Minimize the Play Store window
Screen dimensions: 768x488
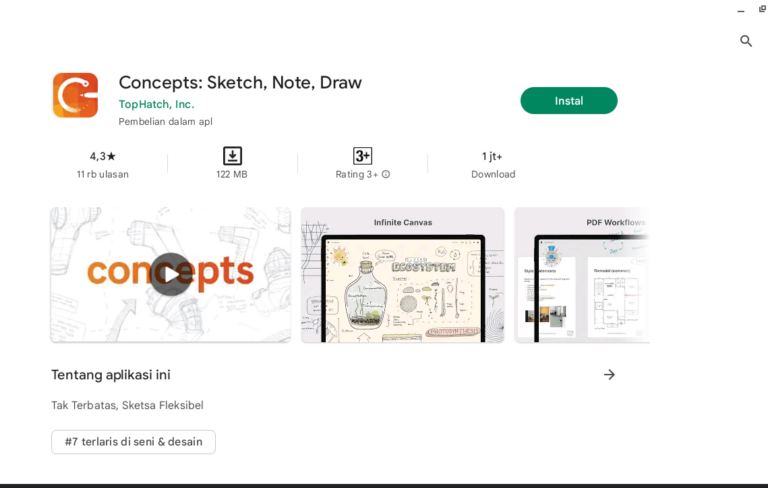[740, 9]
